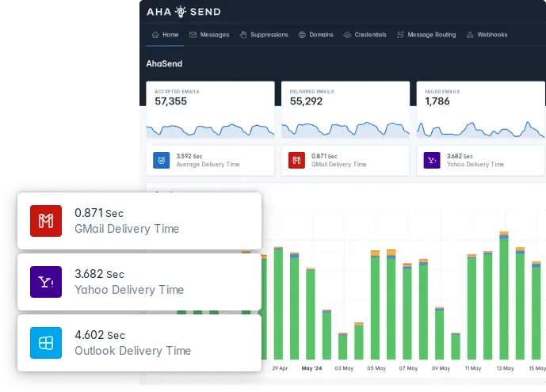Click the 3.592 Sec average delivery value
Screen dimensions: 546x392
[189, 156]
